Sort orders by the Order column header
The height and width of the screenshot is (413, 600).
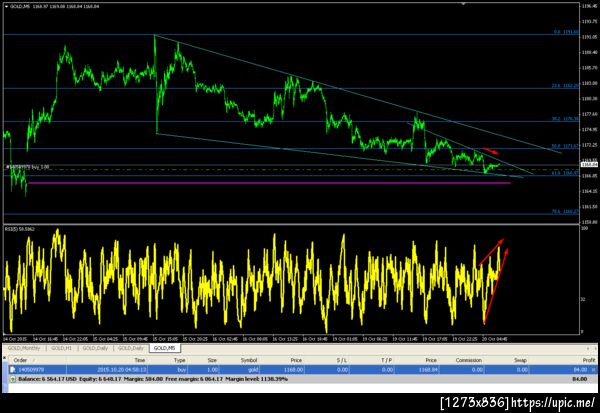click(x=20, y=360)
